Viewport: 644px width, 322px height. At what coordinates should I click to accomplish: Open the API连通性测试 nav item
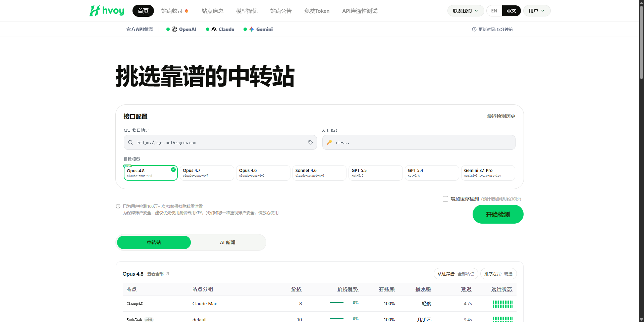point(360,11)
